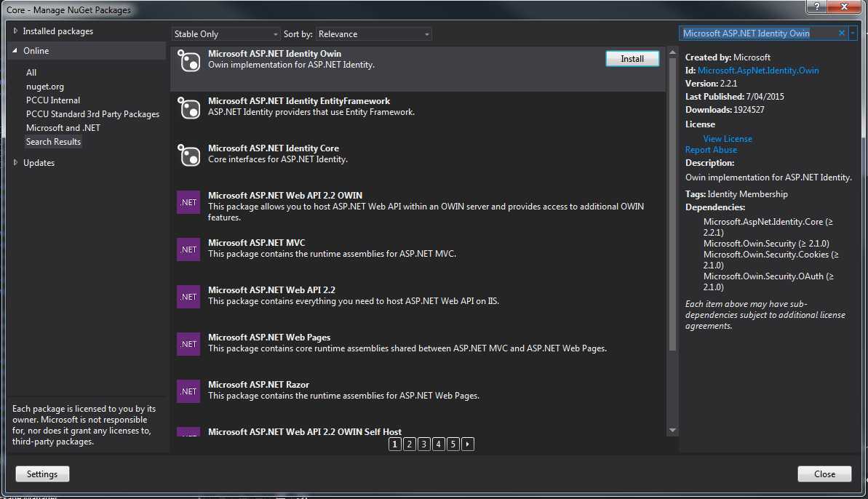Select the nuget.org package source
This screenshot has height=499, width=868.
pos(45,87)
